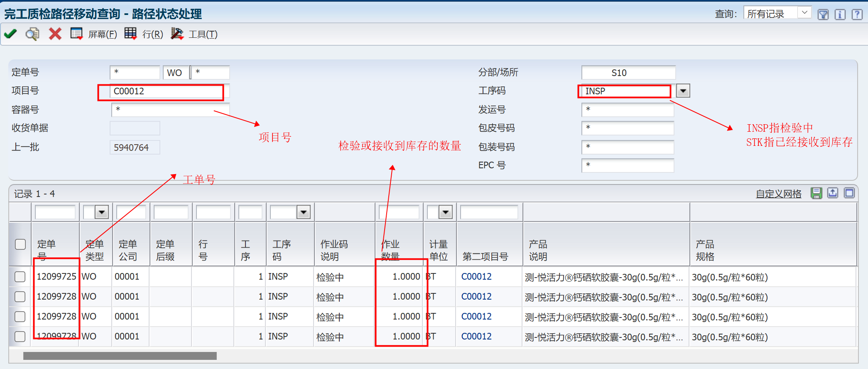Check the row for order 12099725

click(x=20, y=277)
